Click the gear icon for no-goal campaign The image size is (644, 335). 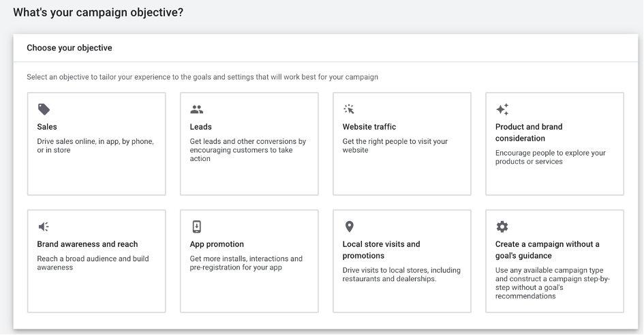coord(502,227)
